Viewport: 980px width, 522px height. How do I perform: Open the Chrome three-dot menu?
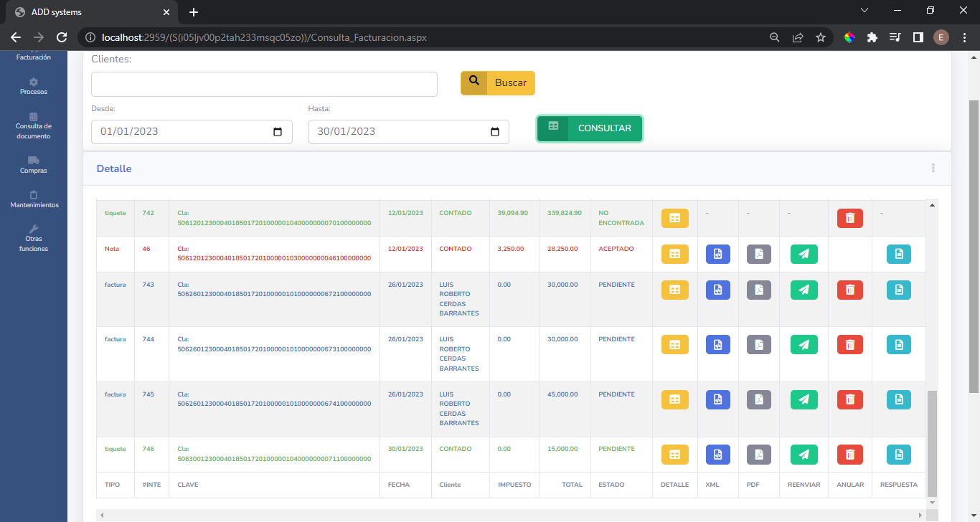963,37
